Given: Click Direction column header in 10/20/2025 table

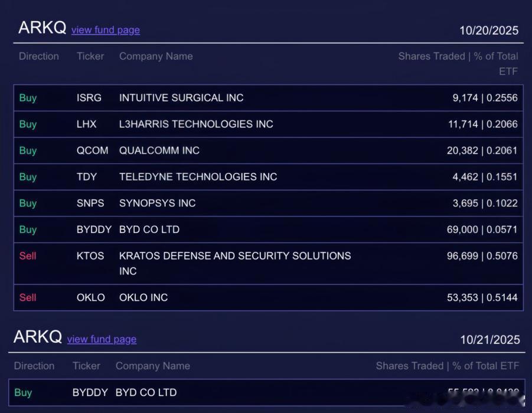Looking at the screenshot, I should pos(39,56).
